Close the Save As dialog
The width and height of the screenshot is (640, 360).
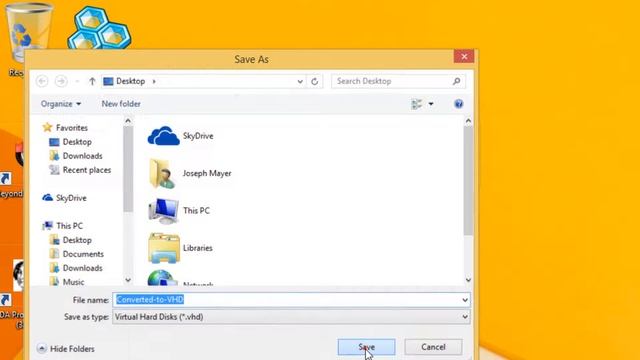coord(464,56)
